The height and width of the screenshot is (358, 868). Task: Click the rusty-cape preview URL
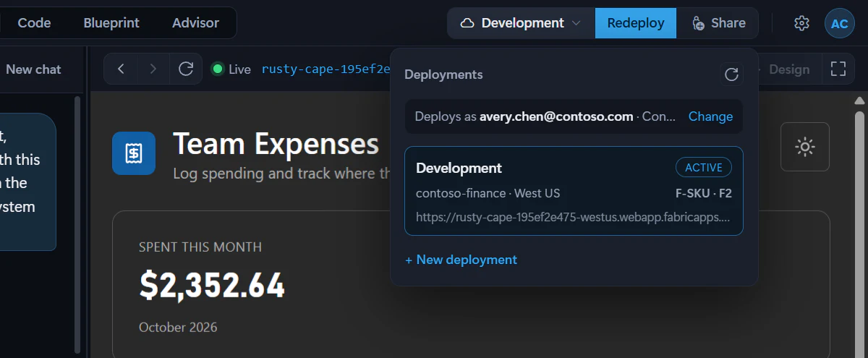pos(325,69)
